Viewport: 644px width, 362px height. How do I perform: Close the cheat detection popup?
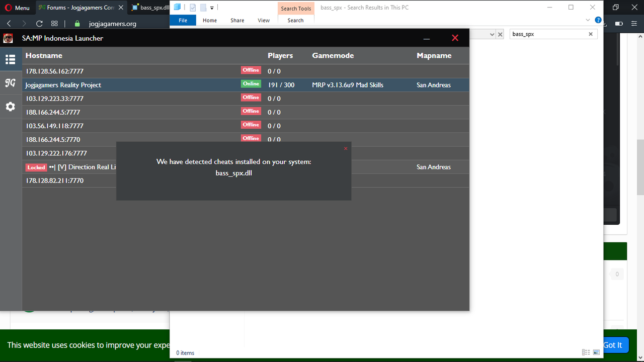coord(346,148)
